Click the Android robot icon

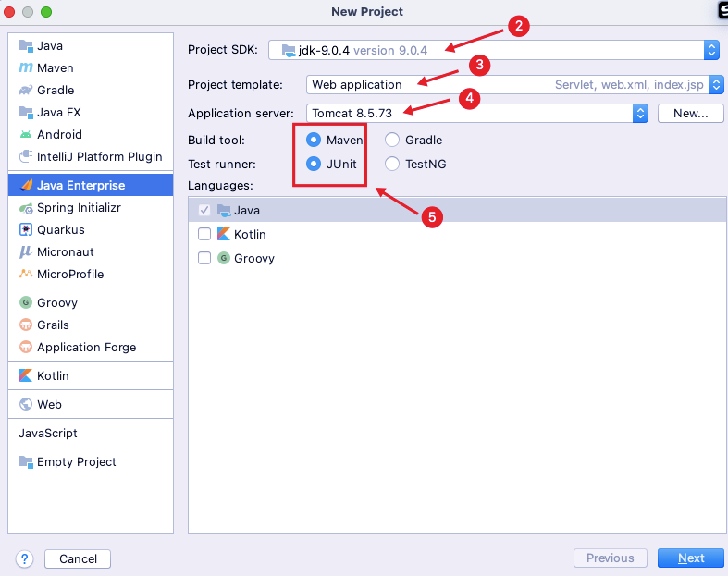click(26, 135)
